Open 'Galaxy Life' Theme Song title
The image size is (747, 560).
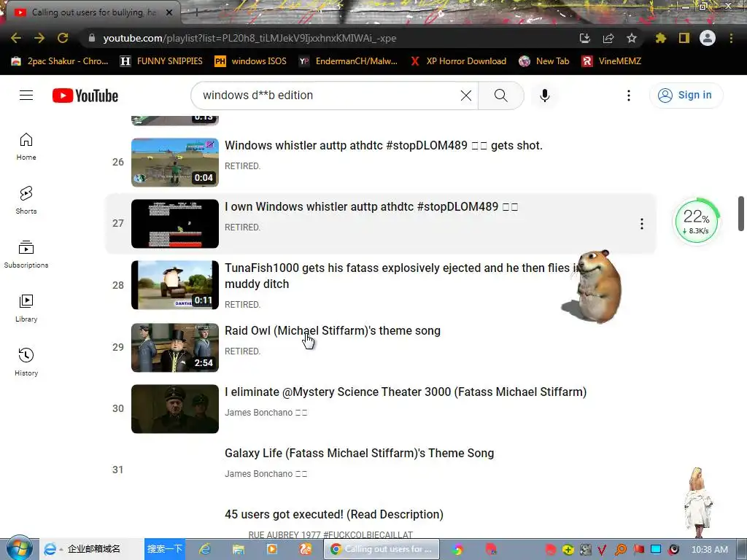tap(359, 453)
